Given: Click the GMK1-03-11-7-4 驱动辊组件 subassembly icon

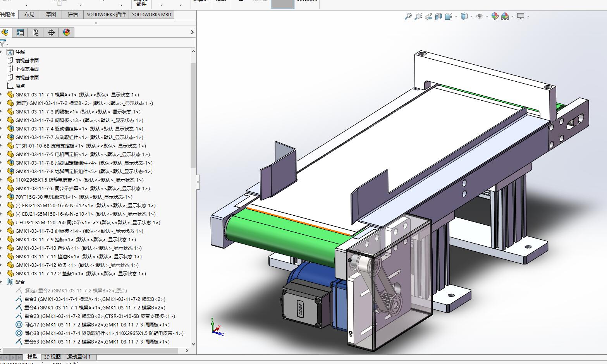Looking at the screenshot, I should 10,129.
